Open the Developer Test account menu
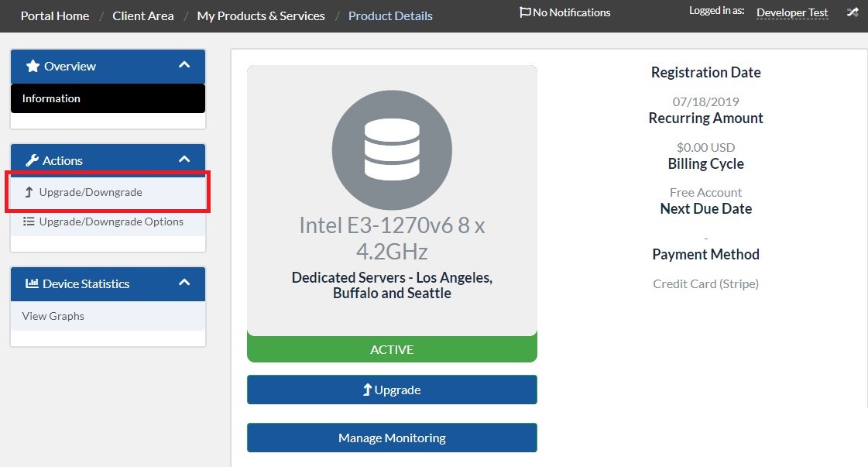 click(x=792, y=12)
